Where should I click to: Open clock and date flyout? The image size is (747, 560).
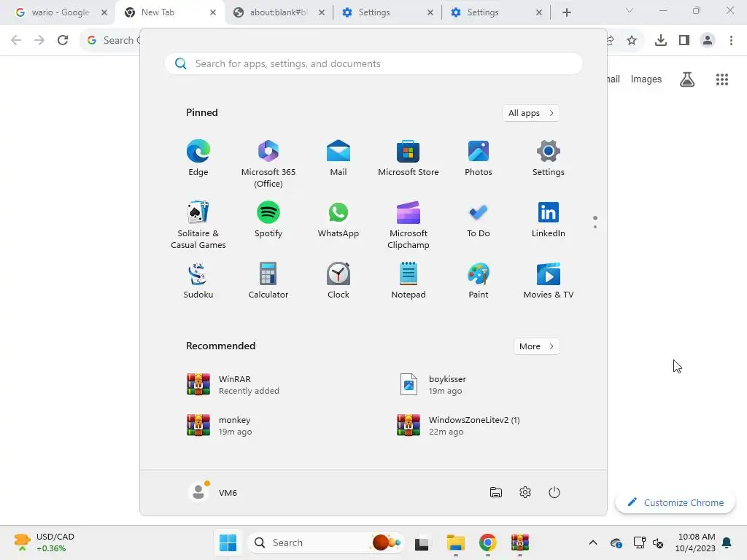click(x=695, y=542)
